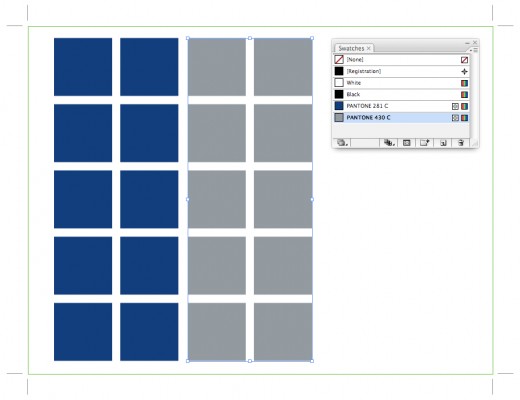The width and height of the screenshot is (520, 400).
Task: Pick the Black swatch
Action: pyautogui.click(x=401, y=95)
